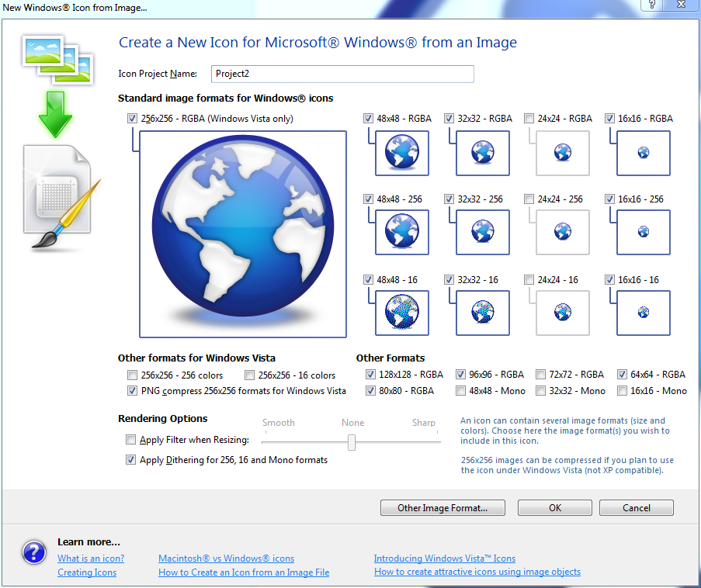Image resolution: width=701 pixels, height=588 pixels.
Task: Click the 48x48 16-color globe preview
Action: pyautogui.click(x=402, y=313)
